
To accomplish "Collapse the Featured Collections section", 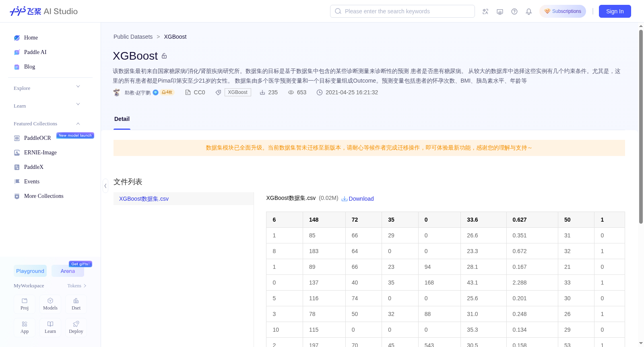I will [78, 124].
